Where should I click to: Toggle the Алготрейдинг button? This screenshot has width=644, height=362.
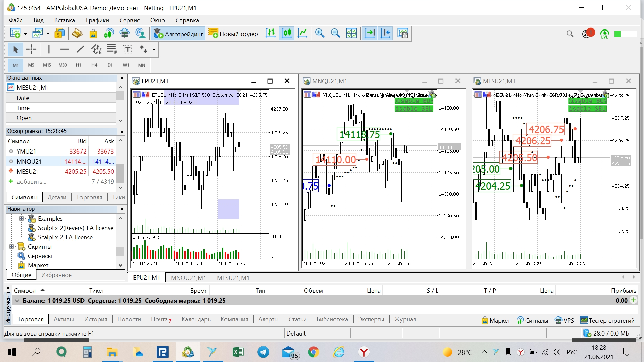[178, 34]
